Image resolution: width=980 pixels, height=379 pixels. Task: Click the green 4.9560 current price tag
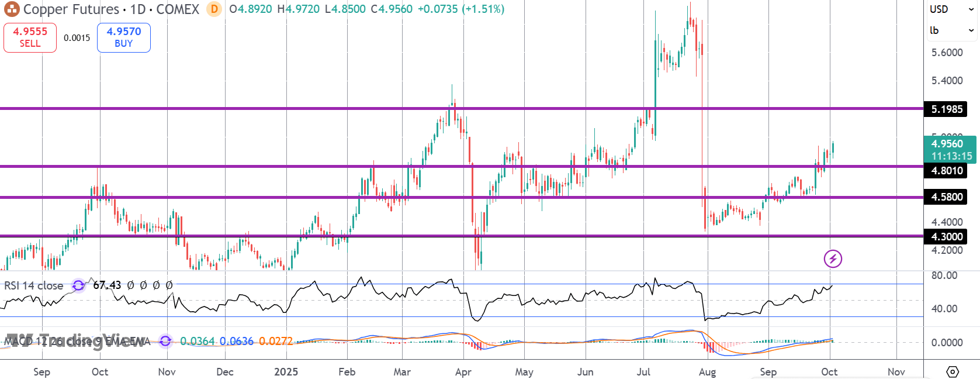tap(950, 150)
